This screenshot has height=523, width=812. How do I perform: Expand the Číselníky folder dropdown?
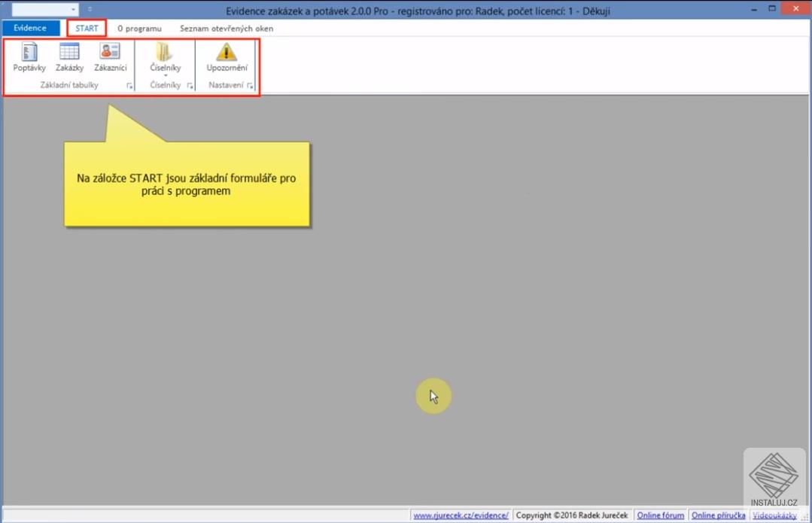[x=166, y=59]
